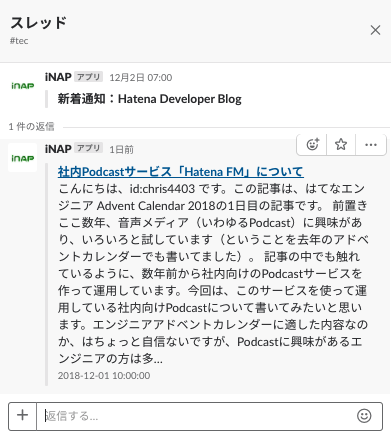Click the 新着通知：Hatena Developer Blog text
This screenshot has height=437, width=391.
click(x=150, y=99)
